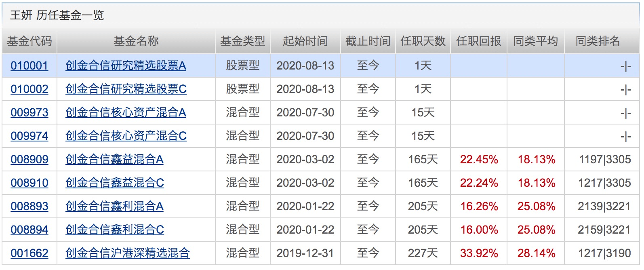
Task: Open fund code link 008910
Action: [x=29, y=183]
